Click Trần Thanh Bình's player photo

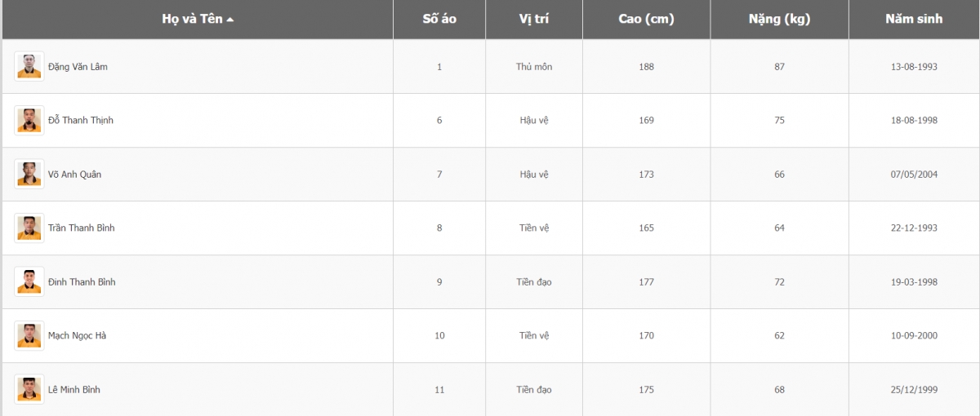click(29, 228)
